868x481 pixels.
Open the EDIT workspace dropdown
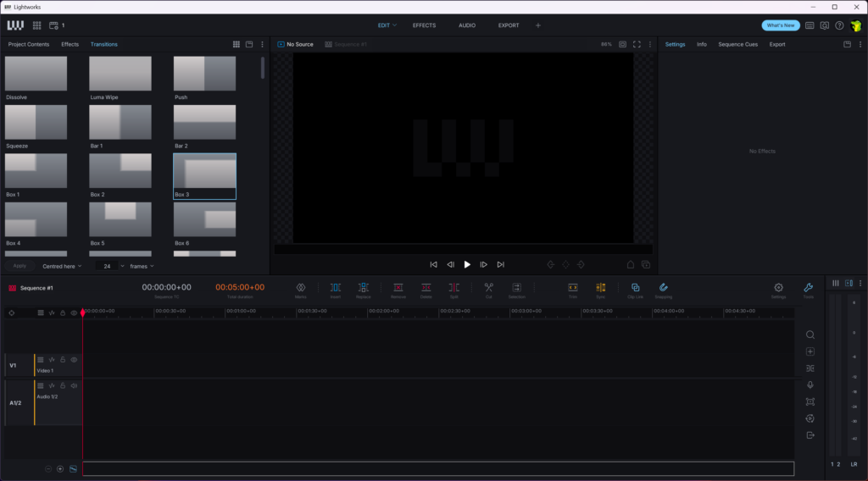387,25
